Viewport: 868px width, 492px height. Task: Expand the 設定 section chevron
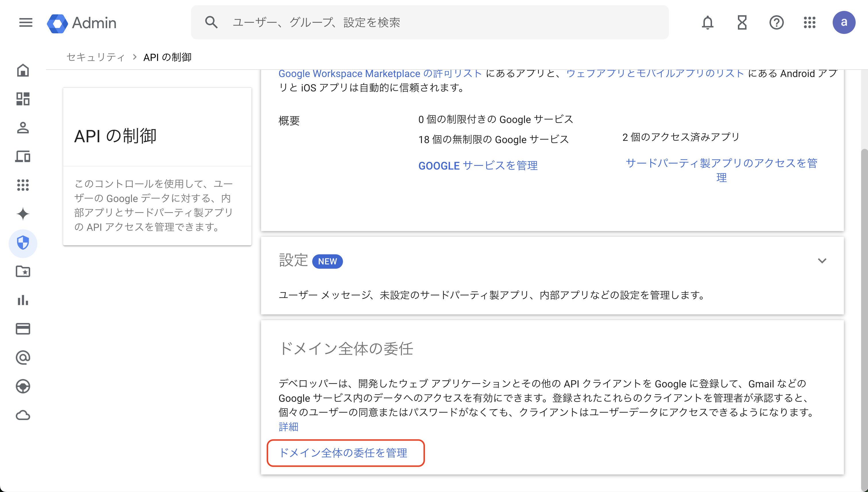tap(822, 261)
